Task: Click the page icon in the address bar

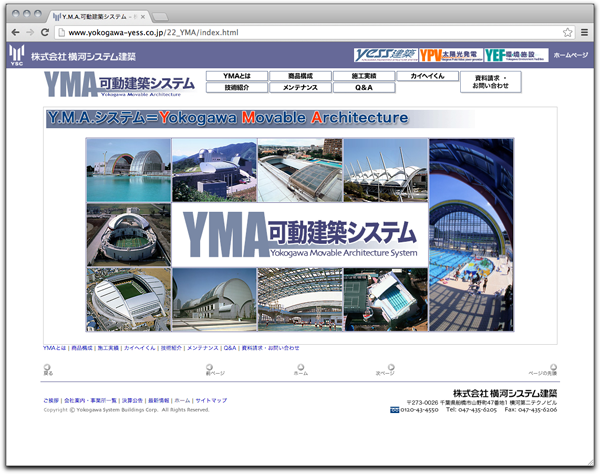Action: pyautogui.click(x=61, y=33)
